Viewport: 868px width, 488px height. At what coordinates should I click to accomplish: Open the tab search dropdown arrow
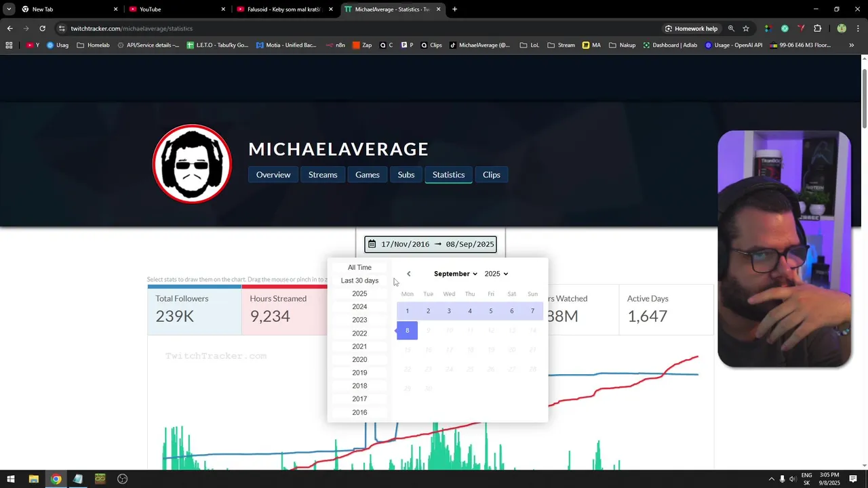pos(9,9)
